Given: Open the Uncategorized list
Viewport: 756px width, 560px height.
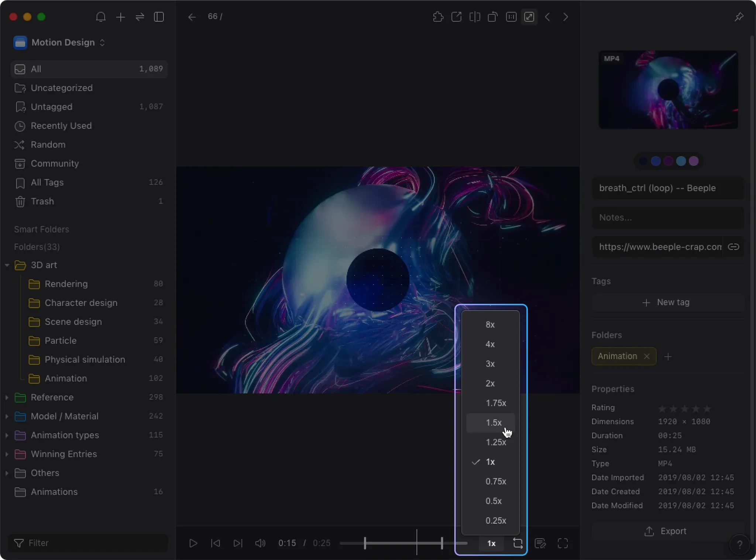Looking at the screenshot, I should click(89, 88).
